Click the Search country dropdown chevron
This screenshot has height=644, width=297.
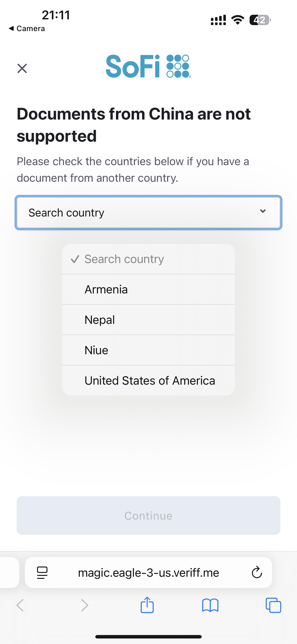[263, 211]
